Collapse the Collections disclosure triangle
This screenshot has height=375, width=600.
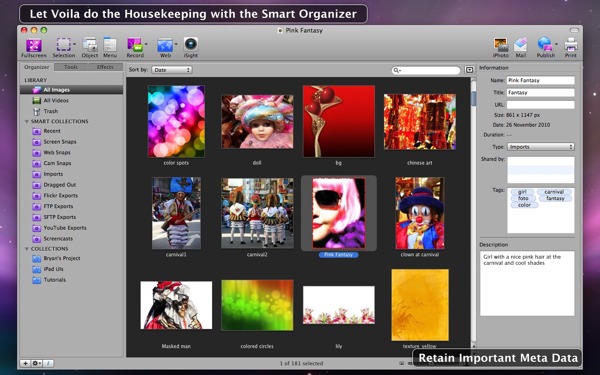pyautogui.click(x=26, y=249)
